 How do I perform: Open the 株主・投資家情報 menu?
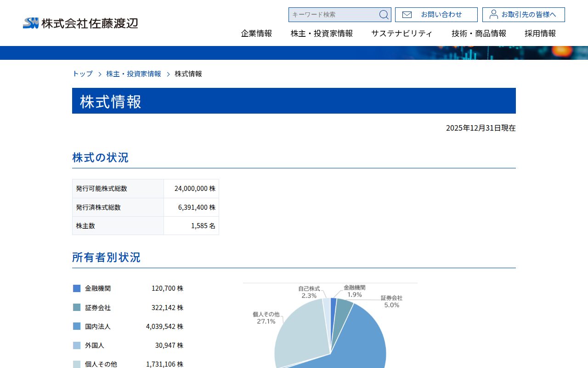[322, 34]
